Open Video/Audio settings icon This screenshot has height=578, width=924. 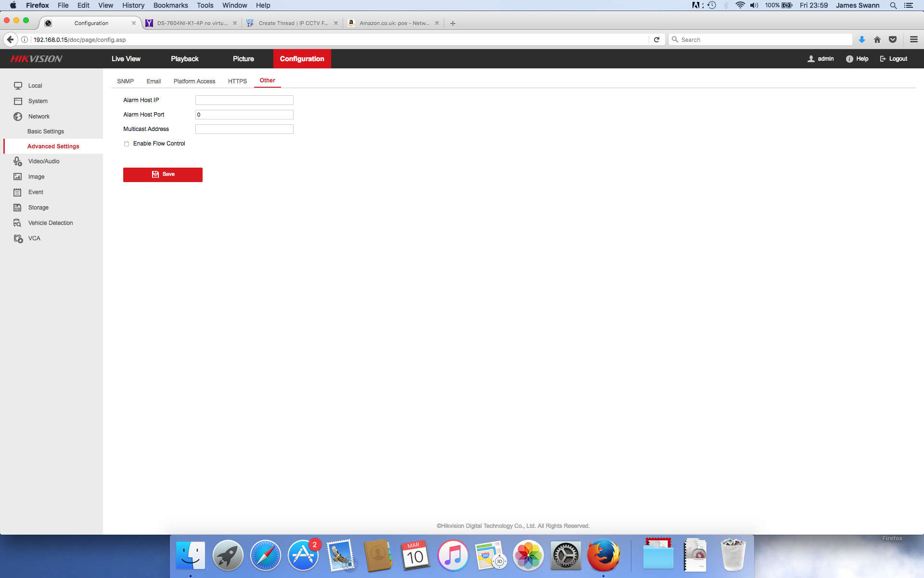click(x=17, y=161)
